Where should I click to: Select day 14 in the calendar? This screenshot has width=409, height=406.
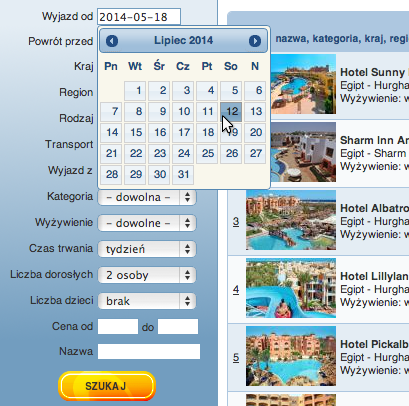coord(111,132)
